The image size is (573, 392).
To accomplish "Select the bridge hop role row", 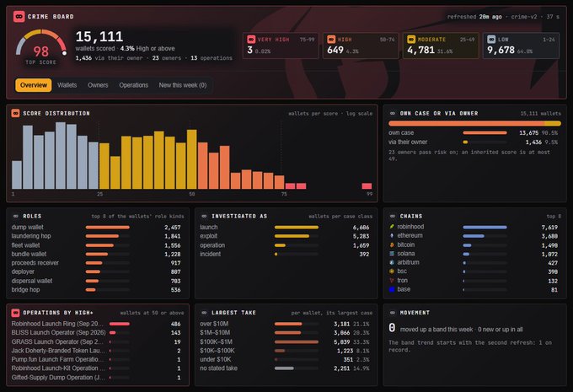I will [96, 290].
